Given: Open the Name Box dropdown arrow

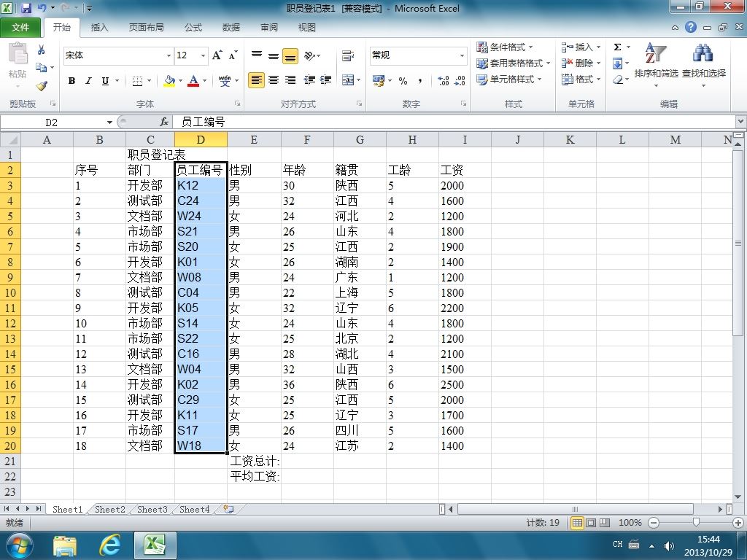Looking at the screenshot, I should [109, 122].
